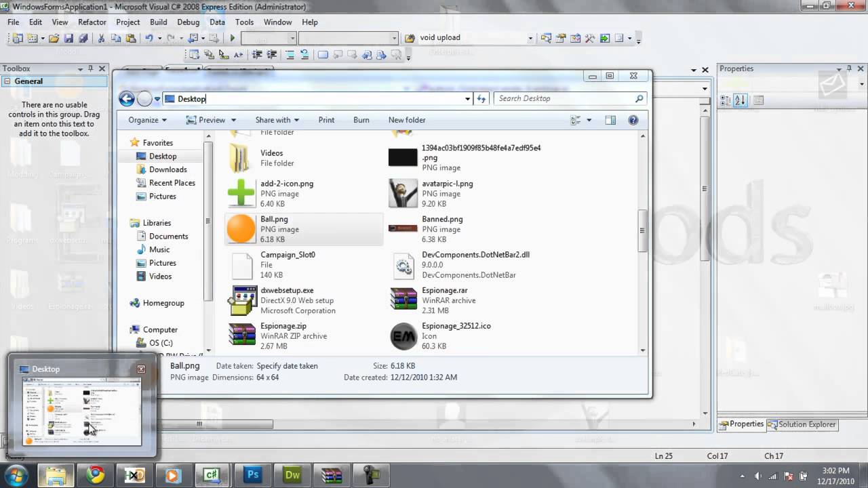Open the File menu
Viewport: 868px width, 488px height.
(14, 22)
